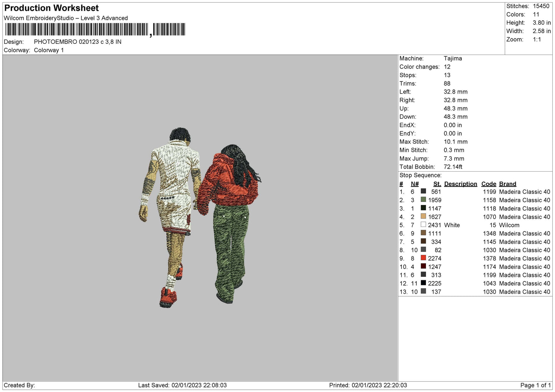Image resolution: width=555 pixels, height=392 pixels.
Task: Click the Up value '48.3 mm'
Action: point(456,109)
